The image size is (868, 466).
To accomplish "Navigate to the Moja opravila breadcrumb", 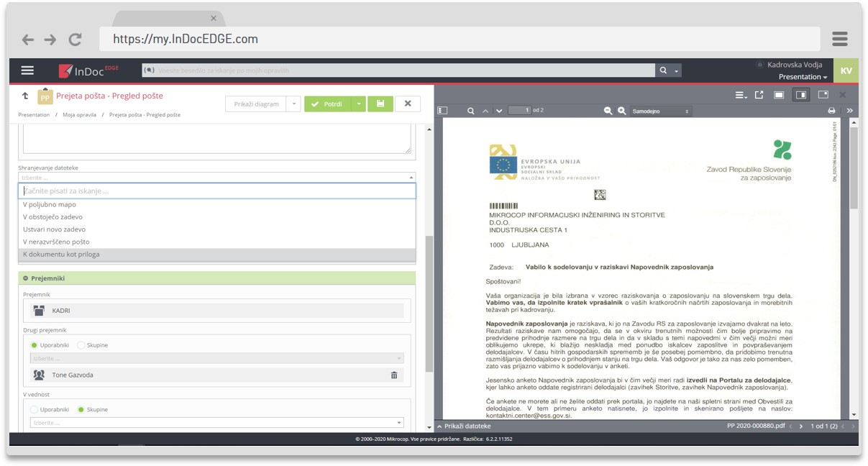I will [79, 115].
